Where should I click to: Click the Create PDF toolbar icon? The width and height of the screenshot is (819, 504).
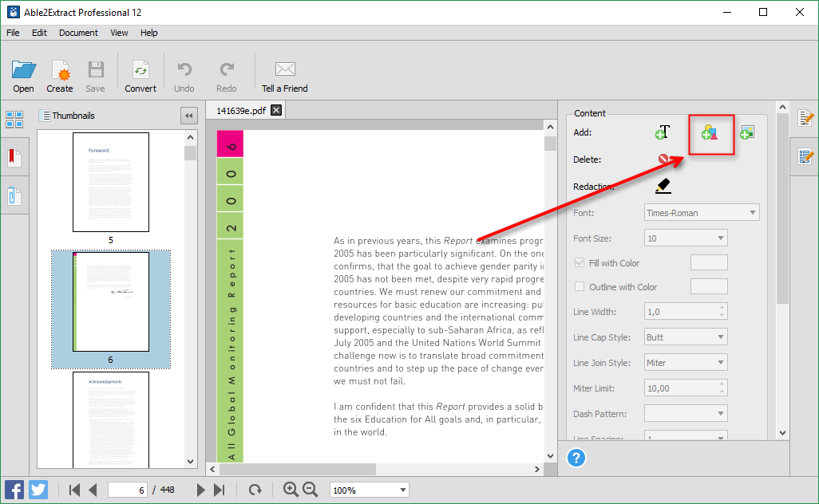coord(60,77)
